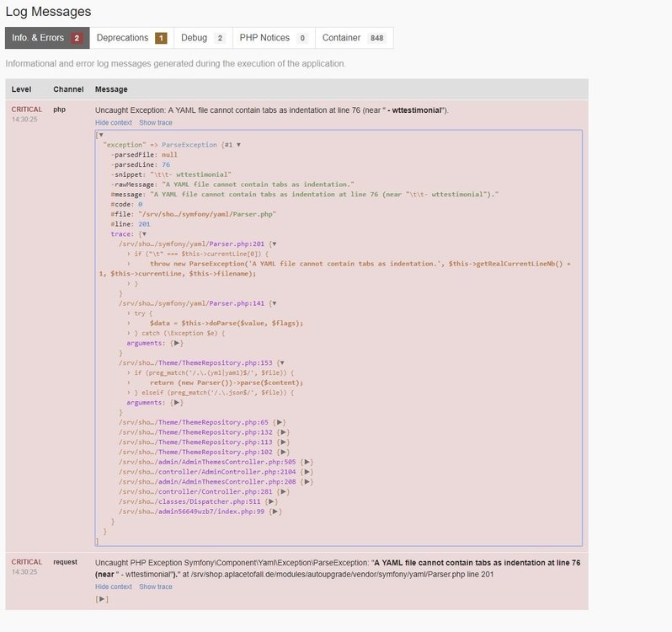Show trace of the request channel message

point(156,586)
